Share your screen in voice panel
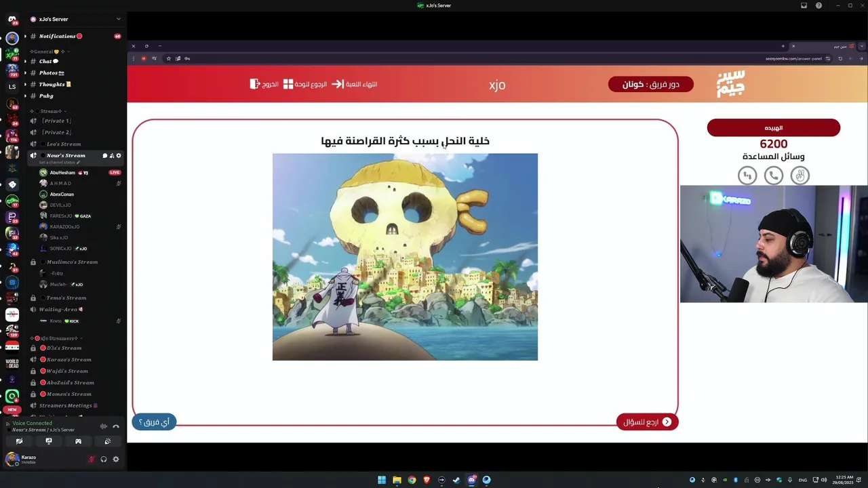The height and width of the screenshot is (488, 868). pyautogui.click(x=49, y=441)
